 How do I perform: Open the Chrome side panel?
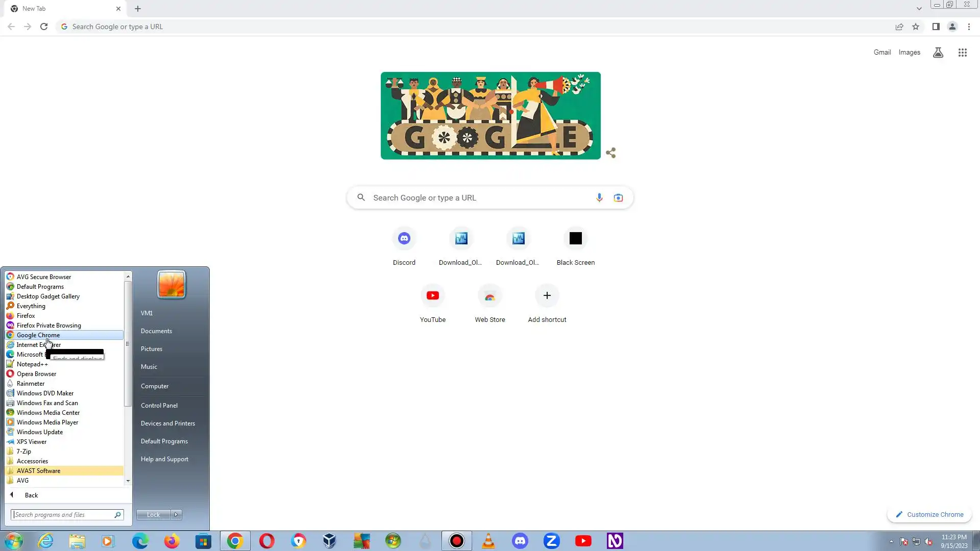[936, 27]
